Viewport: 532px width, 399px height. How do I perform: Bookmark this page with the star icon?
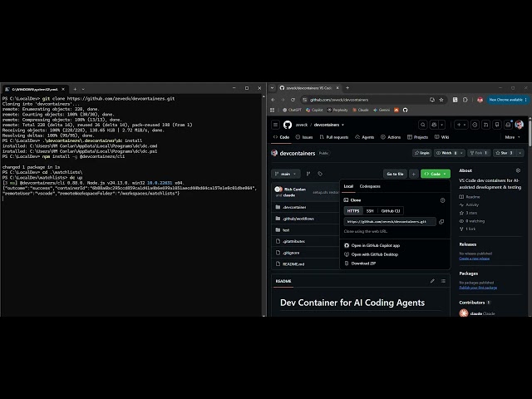pos(441,100)
